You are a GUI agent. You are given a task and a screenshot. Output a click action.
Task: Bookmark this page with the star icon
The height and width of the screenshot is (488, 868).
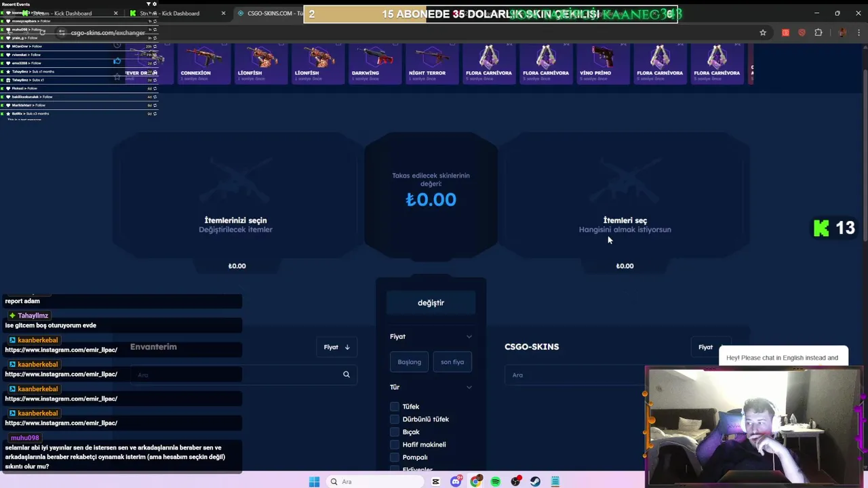pyautogui.click(x=763, y=33)
